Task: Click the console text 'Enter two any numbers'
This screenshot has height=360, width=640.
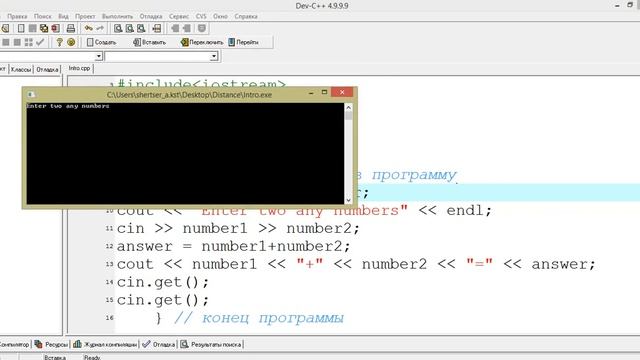Action: click(x=68, y=106)
